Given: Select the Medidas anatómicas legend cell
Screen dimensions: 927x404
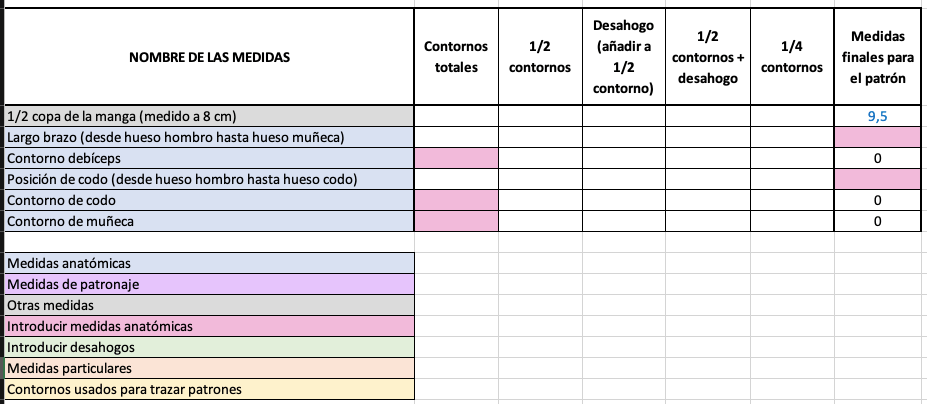Looking at the screenshot, I should [209, 263].
